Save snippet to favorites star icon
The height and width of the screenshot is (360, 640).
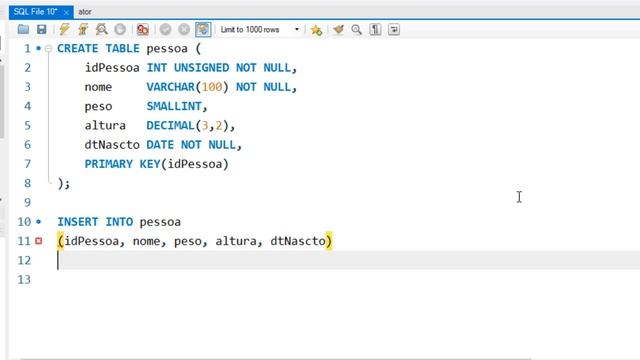[x=316, y=30]
